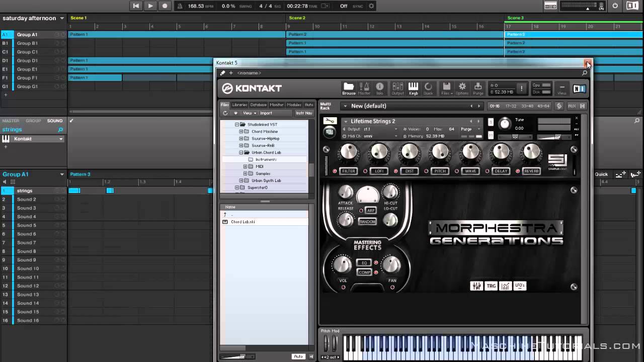
Task: Click the Maschine audio engine power icon
Action: [x=615, y=6]
